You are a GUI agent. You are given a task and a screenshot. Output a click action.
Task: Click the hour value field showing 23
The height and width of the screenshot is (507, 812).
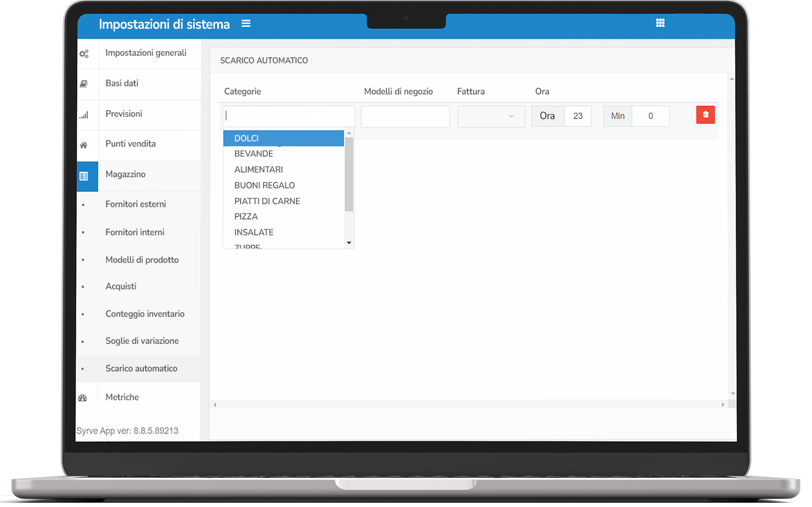[x=578, y=116]
